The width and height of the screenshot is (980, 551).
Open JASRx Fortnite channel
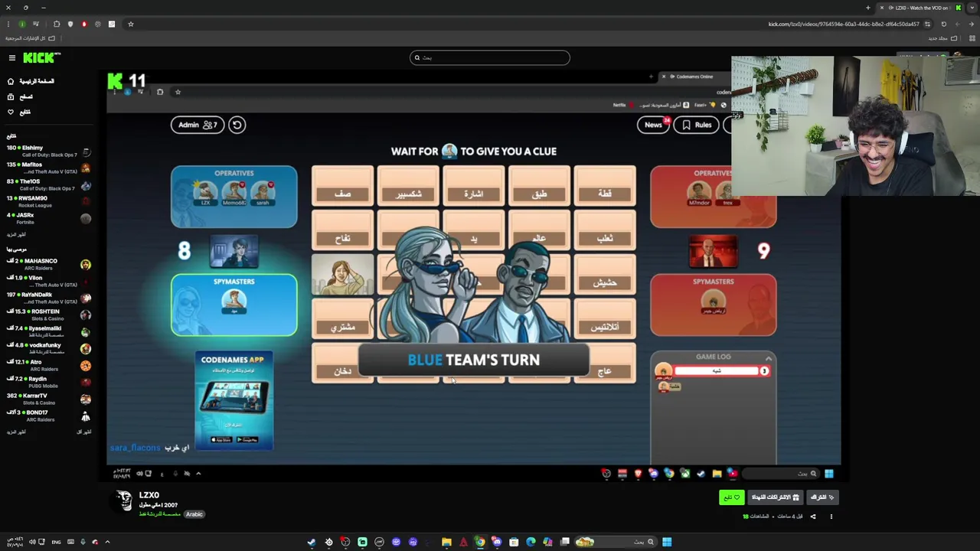(49, 218)
